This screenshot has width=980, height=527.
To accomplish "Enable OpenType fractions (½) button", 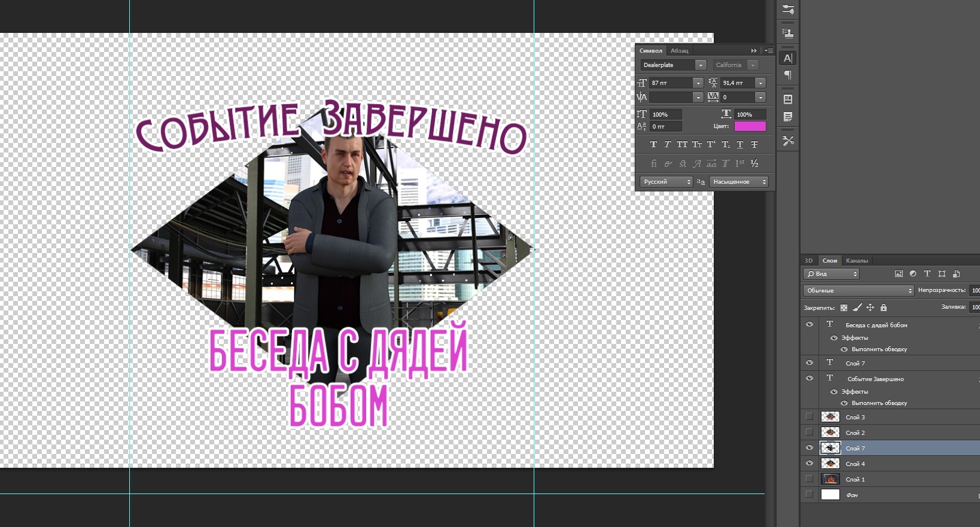I will [x=754, y=163].
